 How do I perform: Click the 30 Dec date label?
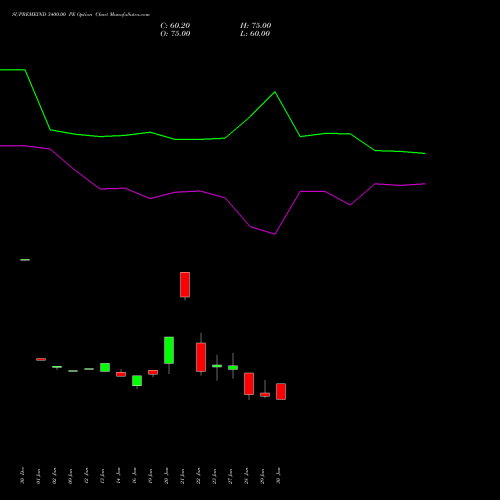(x=22, y=475)
